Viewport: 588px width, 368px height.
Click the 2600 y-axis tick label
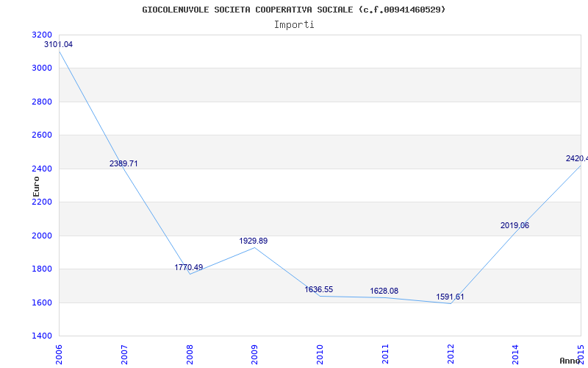42,135
